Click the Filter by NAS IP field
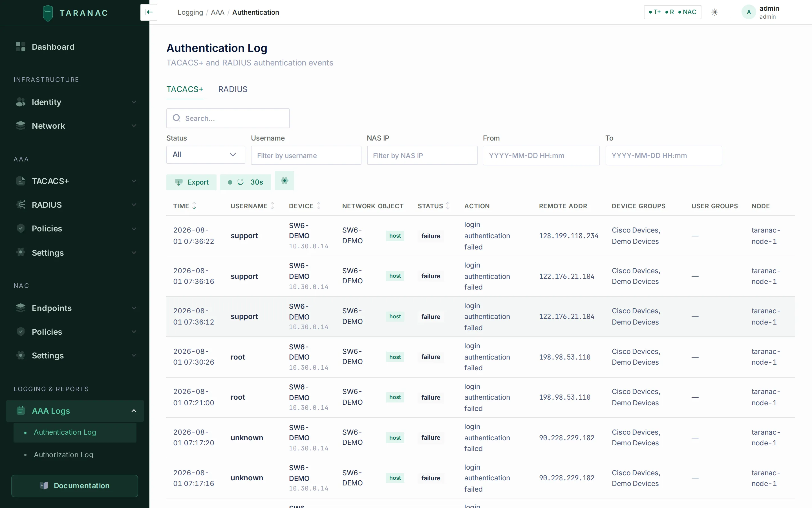Viewport: 812px width, 508px height. coord(422,155)
